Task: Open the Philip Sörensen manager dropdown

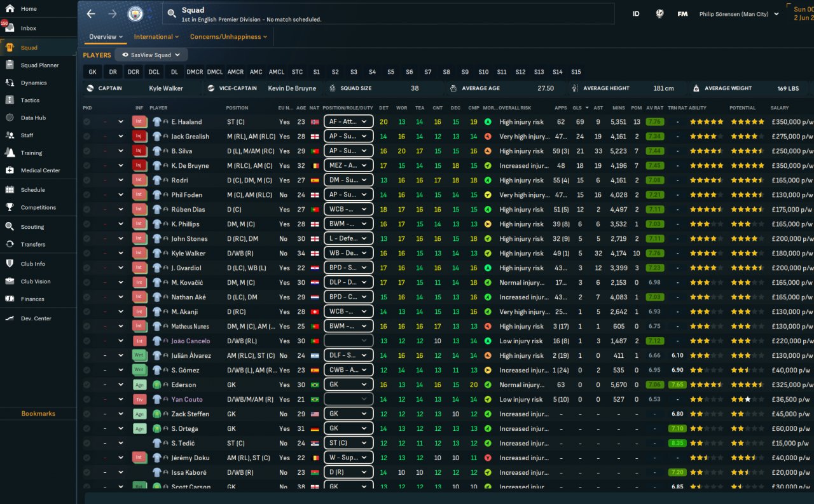Action: (739, 14)
